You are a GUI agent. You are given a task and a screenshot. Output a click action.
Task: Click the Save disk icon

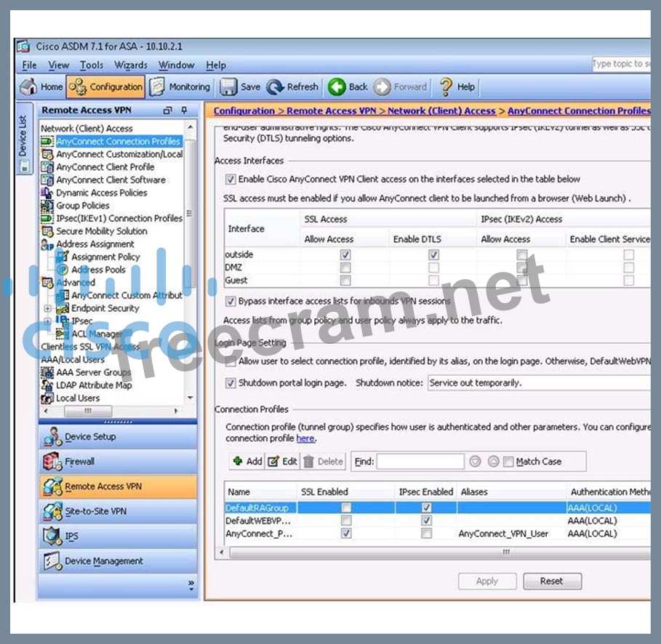coord(229,86)
